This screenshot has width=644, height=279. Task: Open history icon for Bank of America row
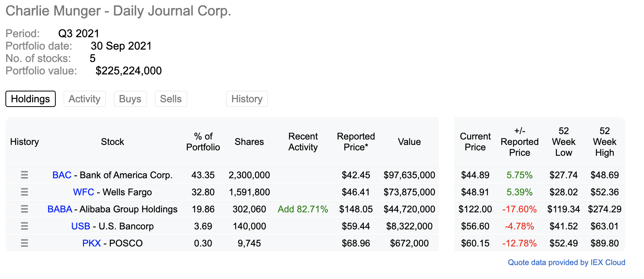(24, 175)
